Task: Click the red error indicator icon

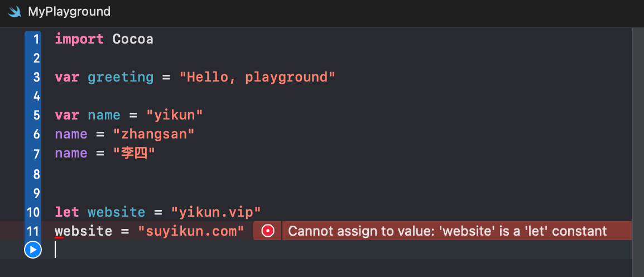Action: [268, 231]
